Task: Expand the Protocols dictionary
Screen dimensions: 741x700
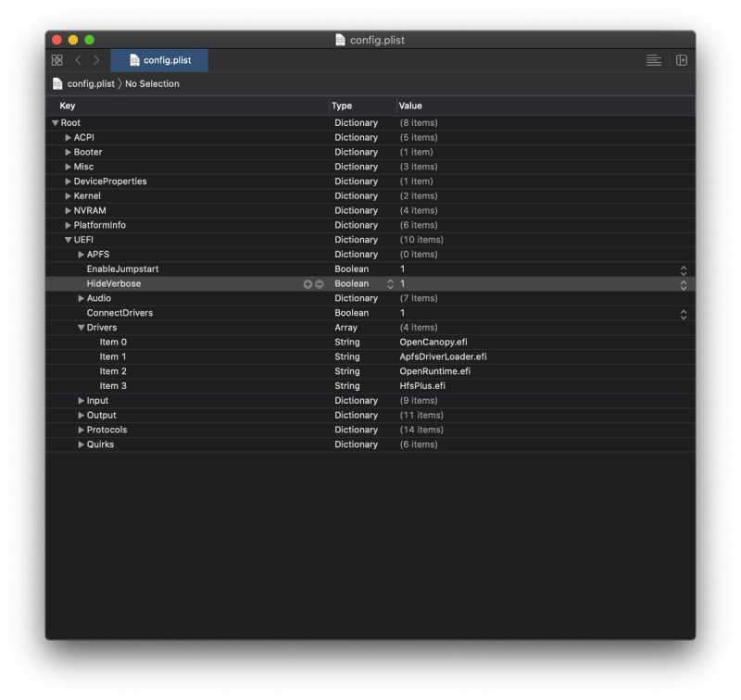Action: point(82,430)
